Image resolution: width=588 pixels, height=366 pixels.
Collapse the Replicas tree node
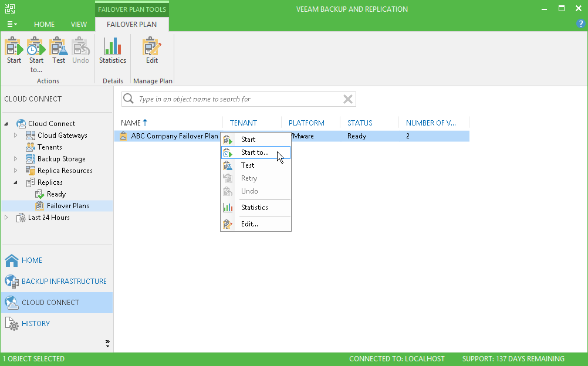(15, 182)
